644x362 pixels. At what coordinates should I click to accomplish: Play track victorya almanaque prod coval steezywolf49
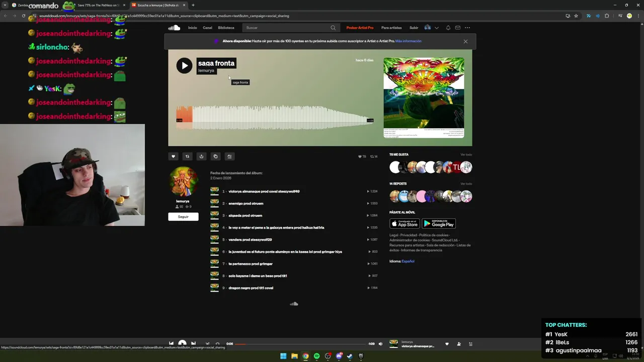(264, 192)
